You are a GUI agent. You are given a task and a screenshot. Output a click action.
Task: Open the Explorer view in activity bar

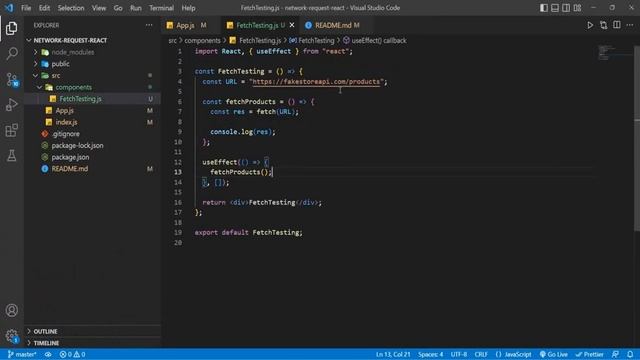[11, 28]
